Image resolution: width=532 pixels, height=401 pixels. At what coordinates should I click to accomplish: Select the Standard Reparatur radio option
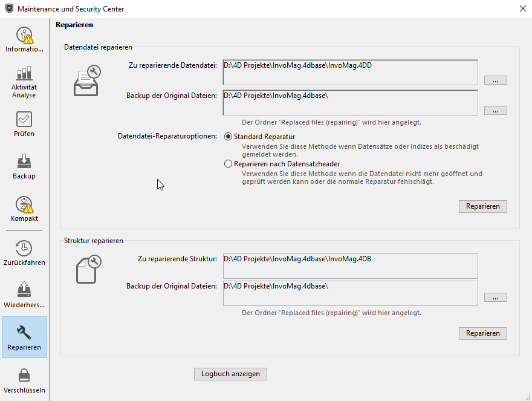coord(228,137)
